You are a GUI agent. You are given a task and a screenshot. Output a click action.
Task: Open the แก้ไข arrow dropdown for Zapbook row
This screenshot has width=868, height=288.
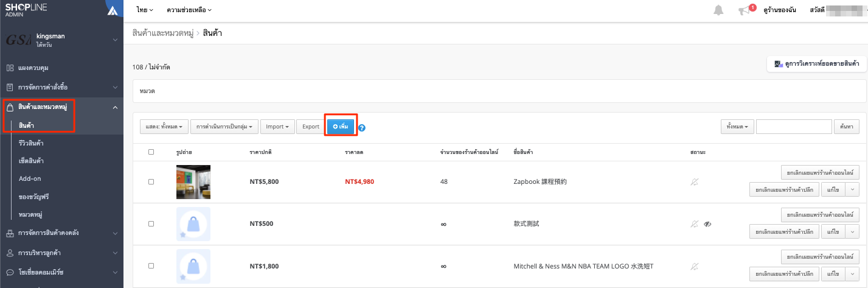(851, 189)
